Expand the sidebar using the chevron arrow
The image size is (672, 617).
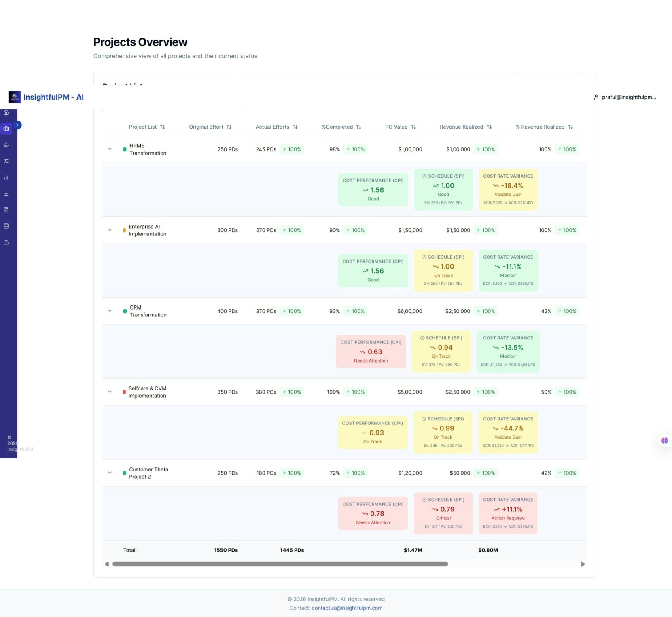(x=17, y=125)
